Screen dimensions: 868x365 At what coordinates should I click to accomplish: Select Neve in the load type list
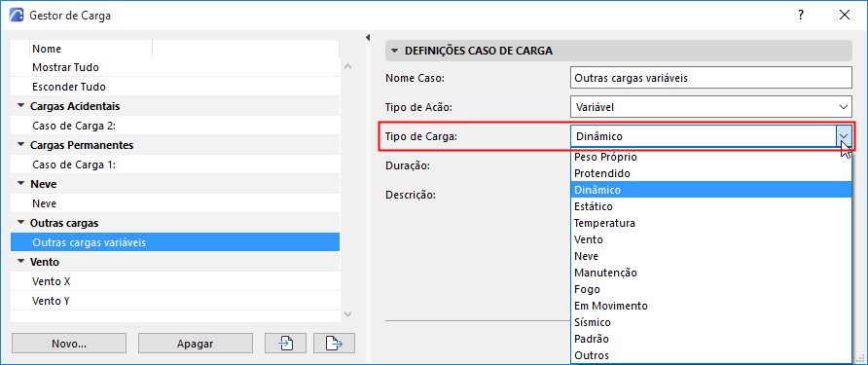tap(710, 256)
